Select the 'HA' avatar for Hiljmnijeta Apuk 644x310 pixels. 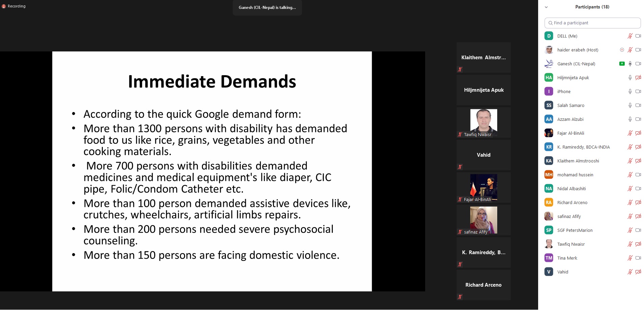point(549,77)
